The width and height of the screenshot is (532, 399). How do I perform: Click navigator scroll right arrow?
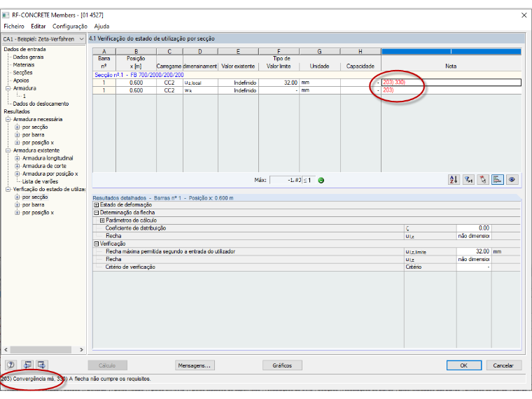81,349
